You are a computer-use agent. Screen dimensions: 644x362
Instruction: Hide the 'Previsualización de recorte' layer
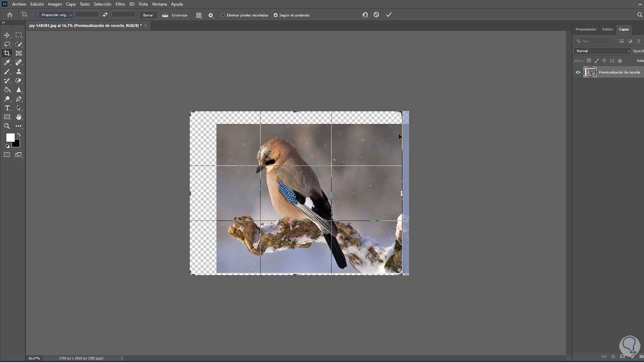(578, 72)
